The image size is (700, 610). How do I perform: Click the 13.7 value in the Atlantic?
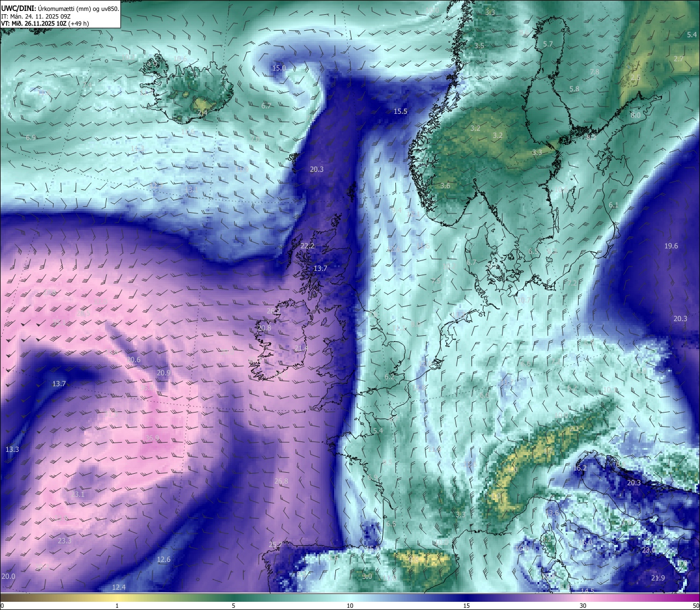59,384
